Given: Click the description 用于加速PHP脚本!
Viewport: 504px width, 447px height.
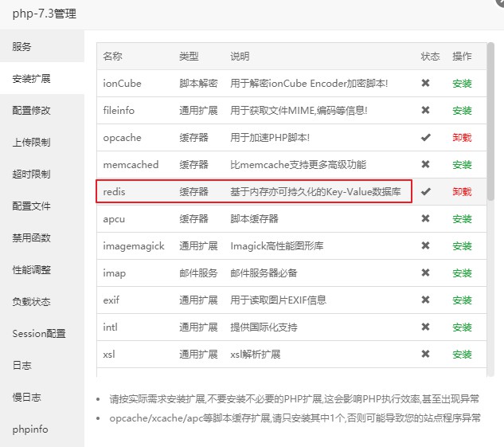Looking at the screenshot, I should 270,138.
